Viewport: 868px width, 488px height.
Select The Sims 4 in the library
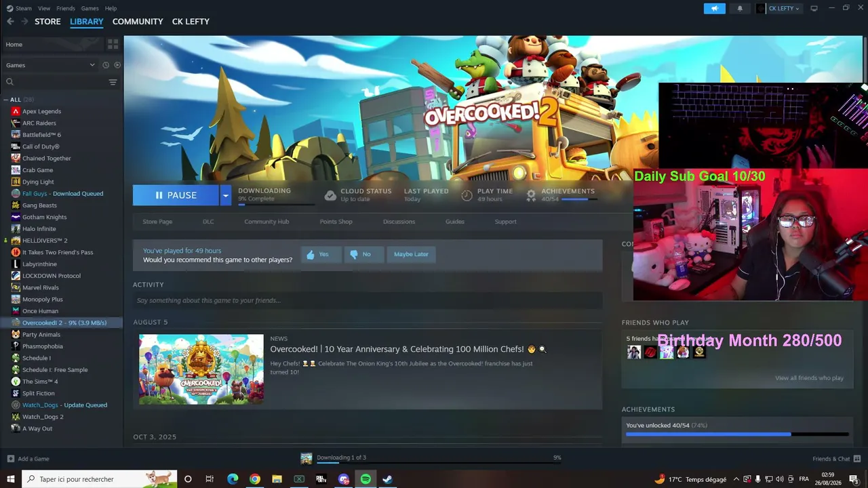click(x=40, y=382)
